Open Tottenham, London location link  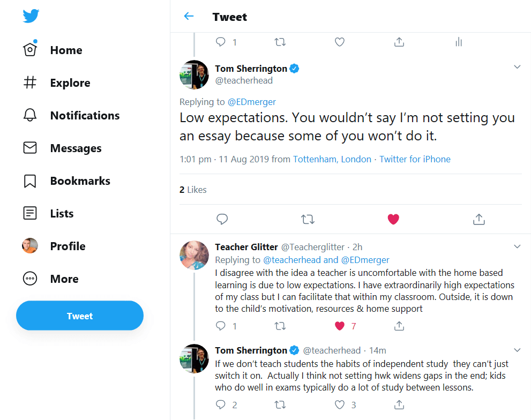coord(332,159)
